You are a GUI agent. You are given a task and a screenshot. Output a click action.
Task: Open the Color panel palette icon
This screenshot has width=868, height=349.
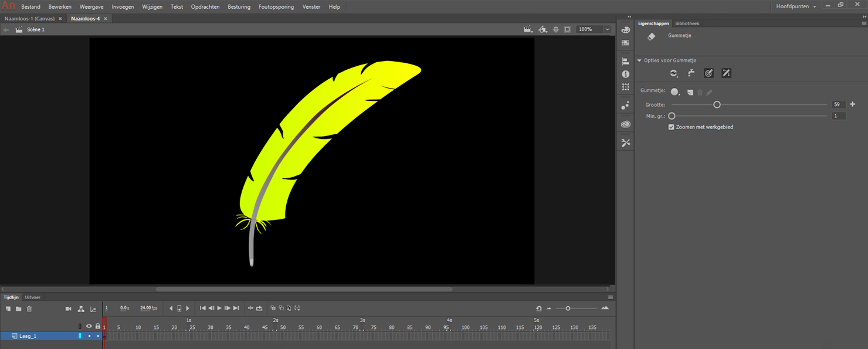pyautogui.click(x=626, y=30)
